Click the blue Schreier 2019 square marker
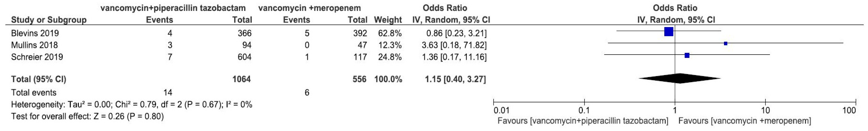This screenshot has height=131, width=868. coord(687,55)
